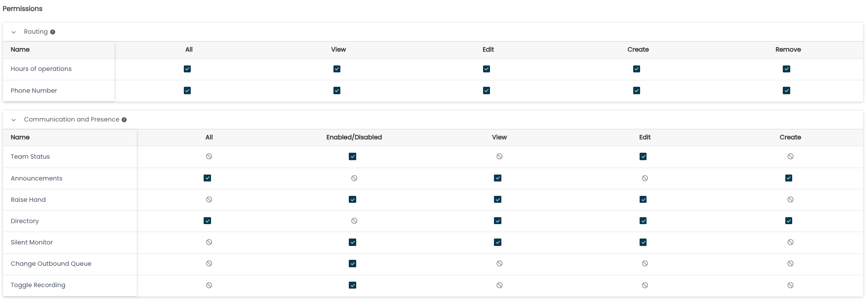The width and height of the screenshot is (868, 300).
Task: Uncheck Edit for Raise Hand
Action: (643, 199)
